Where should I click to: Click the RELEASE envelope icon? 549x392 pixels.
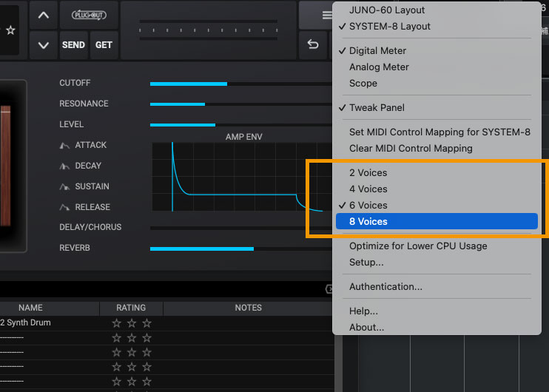pyautogui.click(x=64, y=207)
